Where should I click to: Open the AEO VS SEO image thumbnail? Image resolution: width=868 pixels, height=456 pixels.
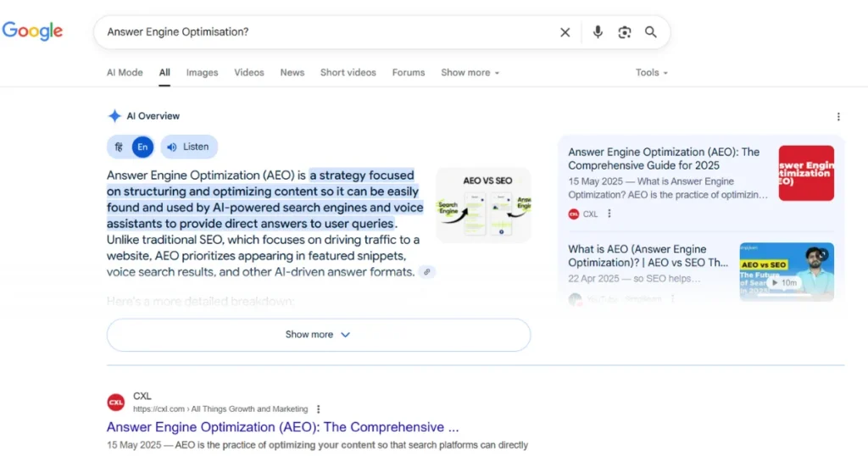pos(483,205)
